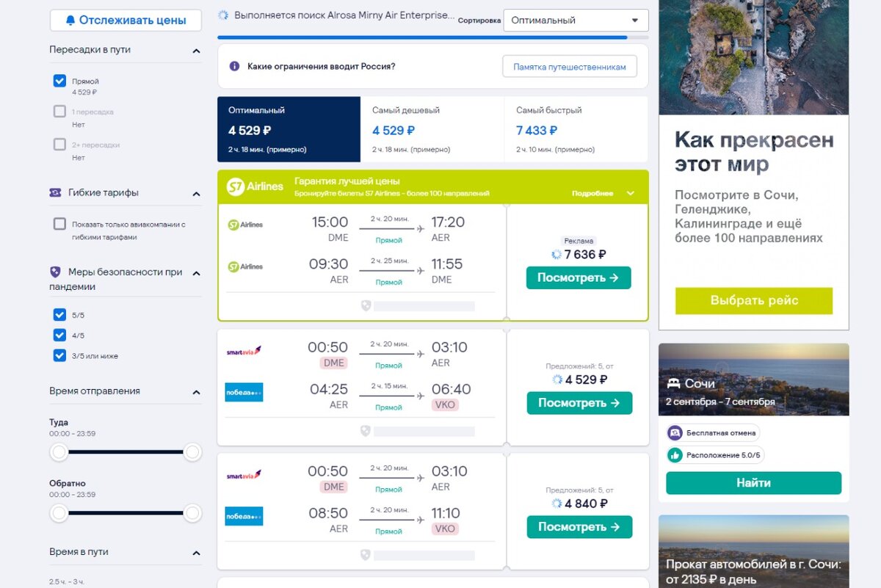Open the Оптимальный sorting dropdown
This screenshot has height=588, width=881.
(575, 20)
